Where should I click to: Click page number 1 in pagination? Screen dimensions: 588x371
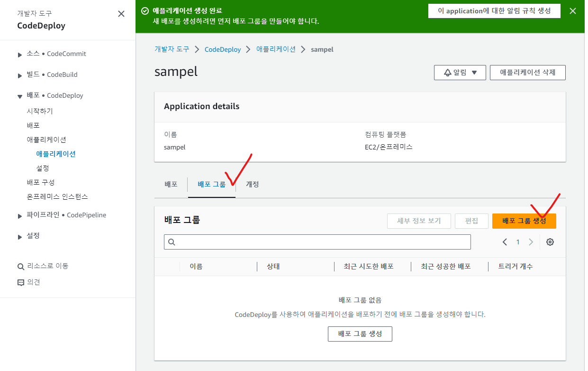518,242
